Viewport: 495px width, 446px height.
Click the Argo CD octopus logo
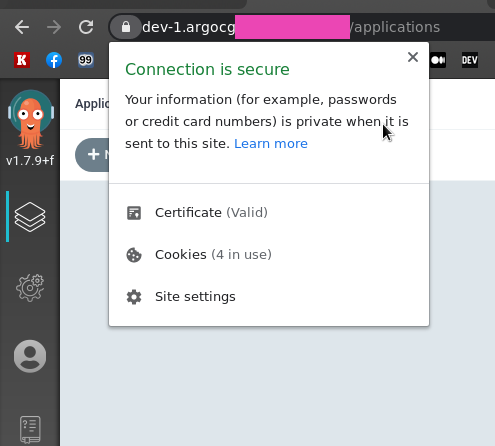tap(31, 119)
